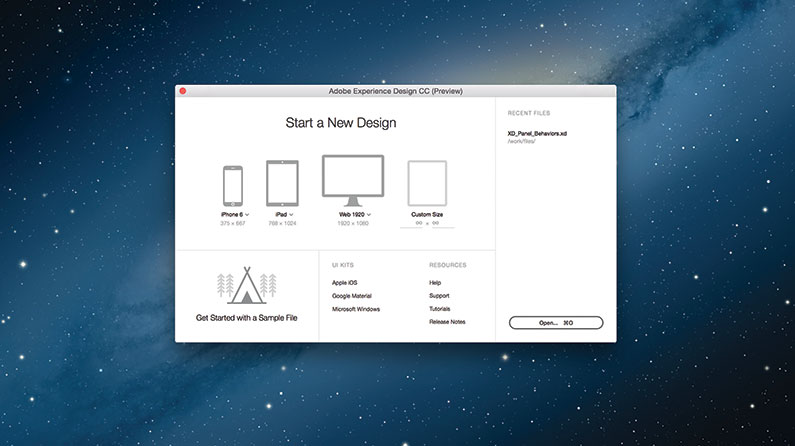Viewport: 795px width, 446px height.
Task: Click the 375 x 667 dimensions text
Action: [x=233, y=224]
